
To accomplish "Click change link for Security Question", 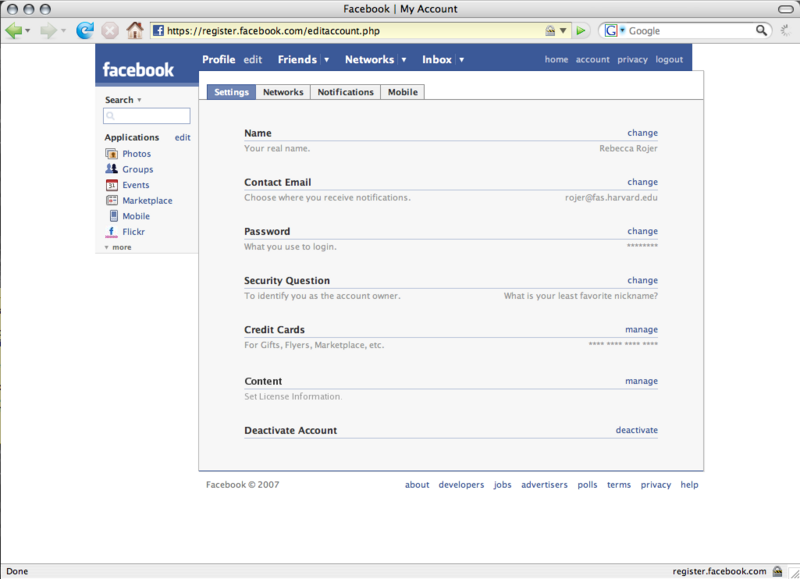I will (x=642, y=280).
